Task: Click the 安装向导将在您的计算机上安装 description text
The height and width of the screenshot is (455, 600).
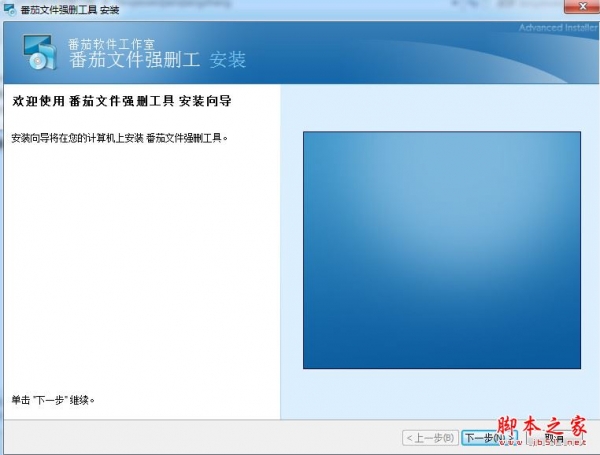Action: tap(120, 138)
